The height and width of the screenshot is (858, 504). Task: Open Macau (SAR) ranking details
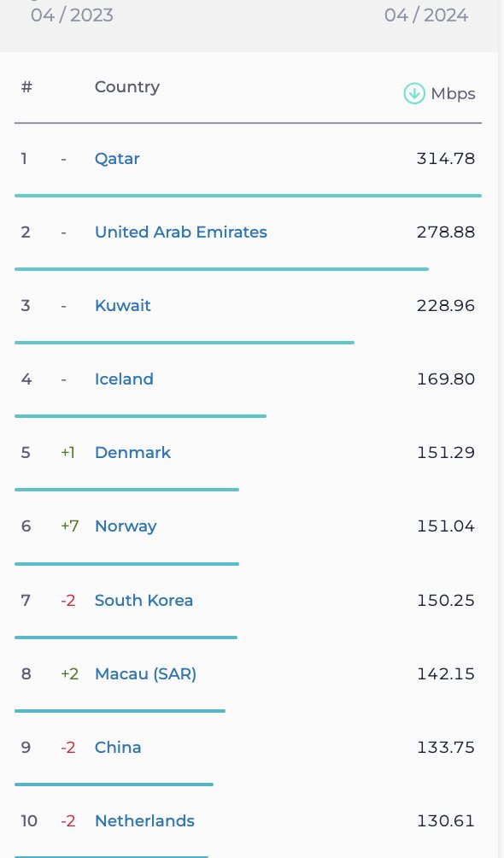coord(145,674)
